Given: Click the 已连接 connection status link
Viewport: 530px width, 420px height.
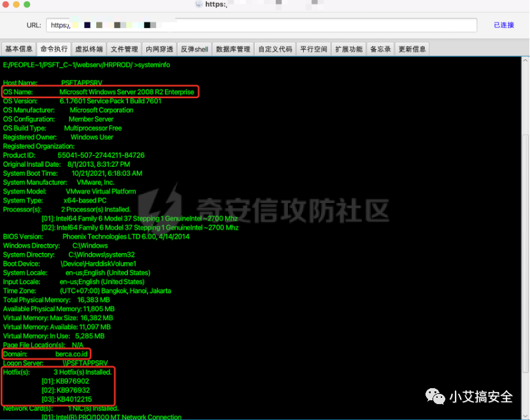Looking at the screenshot, I should 504,25.
